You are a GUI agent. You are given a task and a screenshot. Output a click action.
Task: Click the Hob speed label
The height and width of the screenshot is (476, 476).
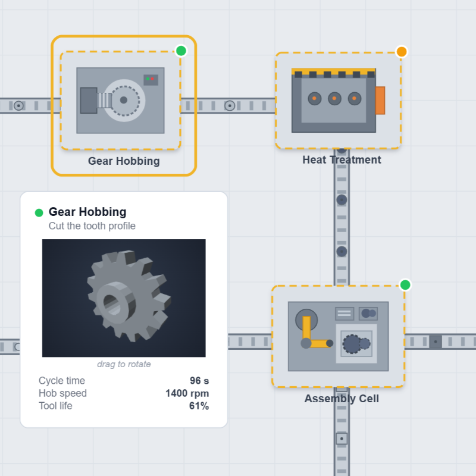[x=62, y=393]
